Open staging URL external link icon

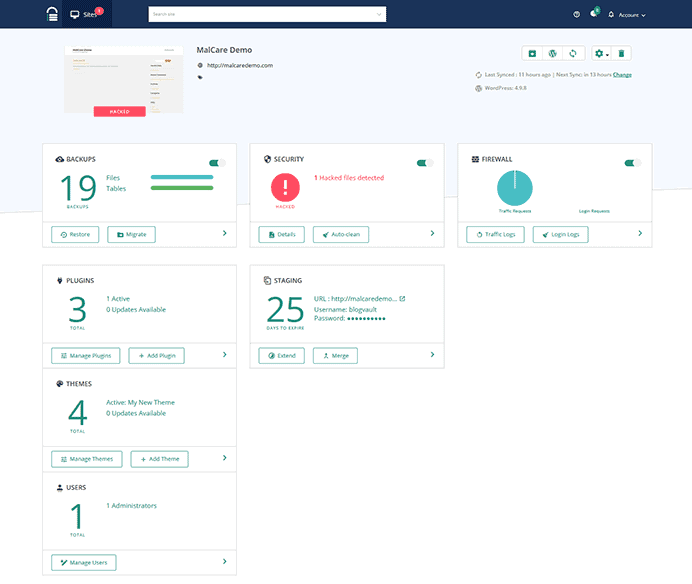(x=402, y=299)
